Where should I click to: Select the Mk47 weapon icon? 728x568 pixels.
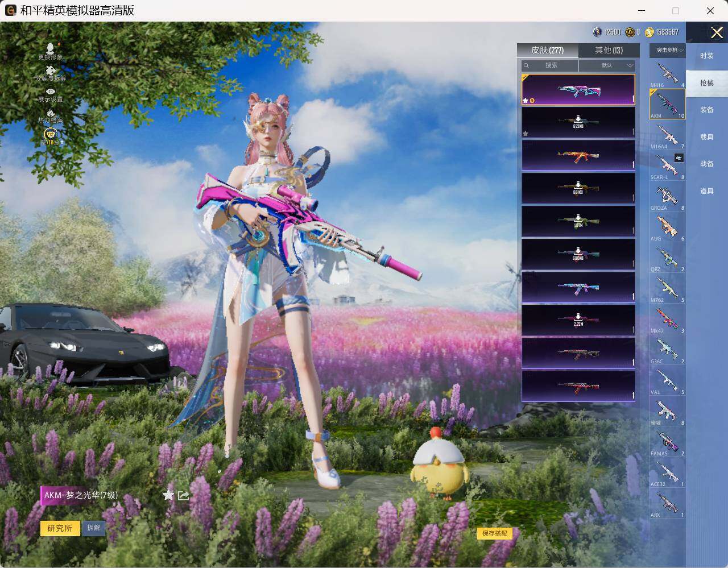click(x=668, y=319)
